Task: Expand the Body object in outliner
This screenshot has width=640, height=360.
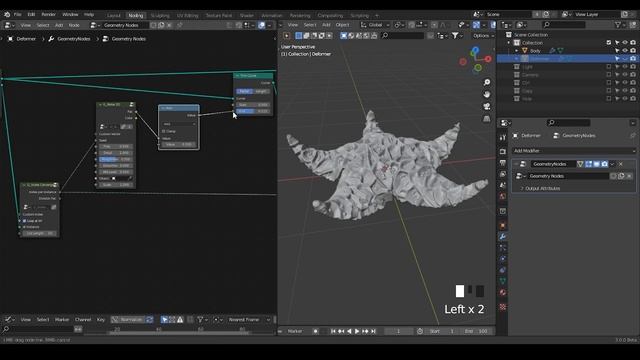Action: (517, 51)
